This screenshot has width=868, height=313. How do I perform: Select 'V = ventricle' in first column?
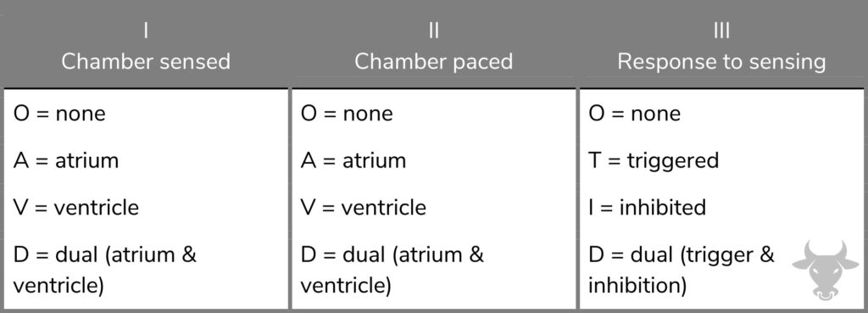click(x=75, y=208)
